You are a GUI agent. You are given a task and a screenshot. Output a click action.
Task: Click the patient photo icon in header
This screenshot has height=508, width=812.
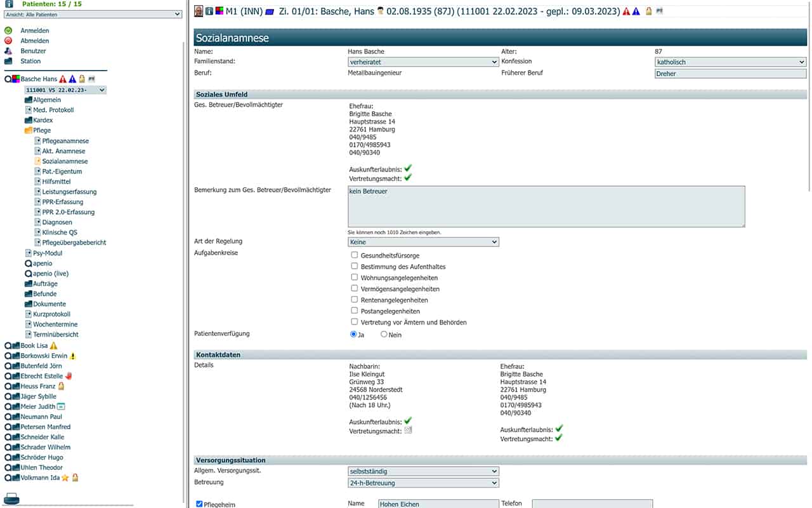coord(199,11)
